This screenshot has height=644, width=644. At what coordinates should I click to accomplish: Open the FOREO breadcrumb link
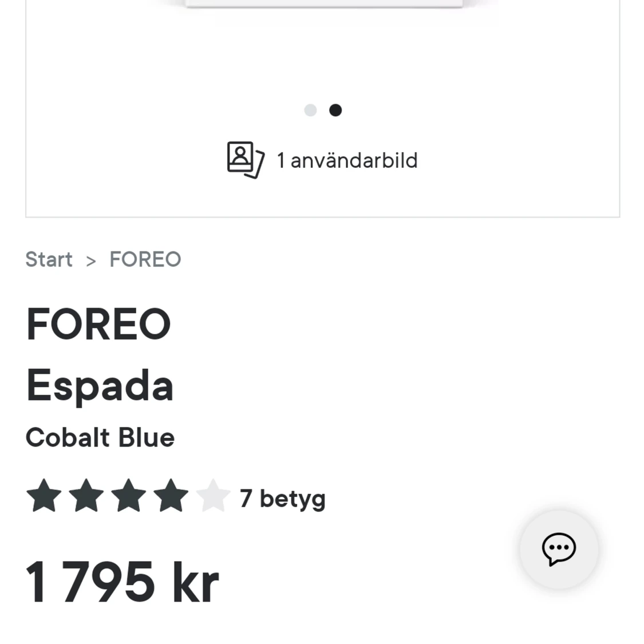click(x=145, y=259)
